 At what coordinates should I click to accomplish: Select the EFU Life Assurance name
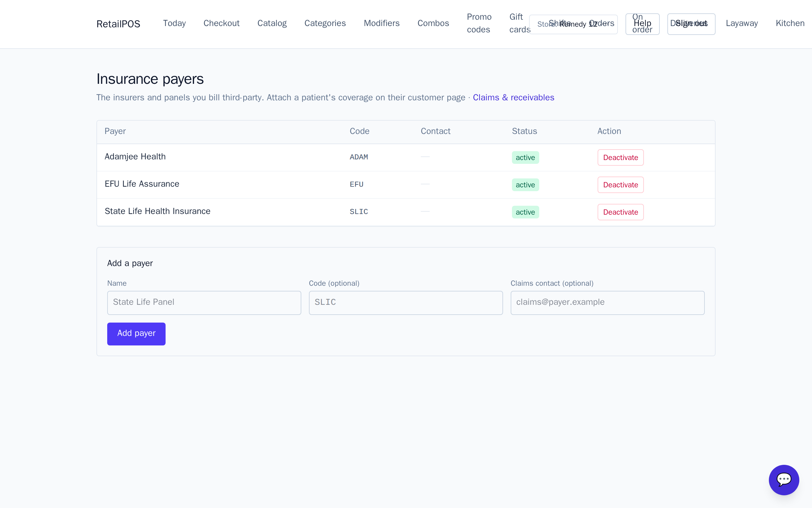(x=142, y=184)
